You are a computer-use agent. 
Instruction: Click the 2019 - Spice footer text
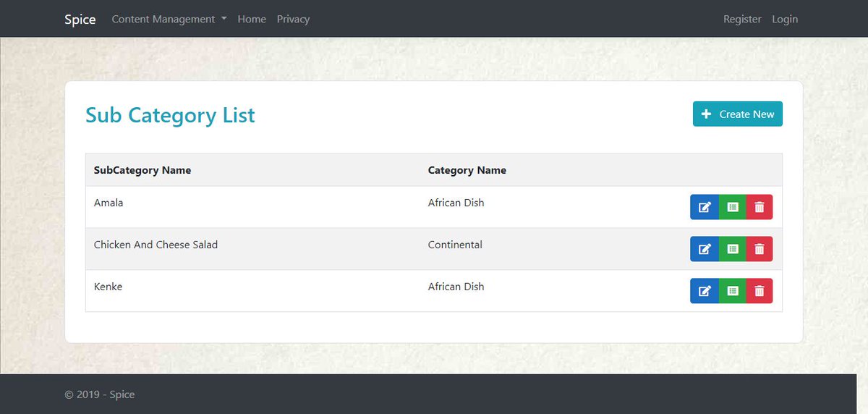[x=100, y=394]
